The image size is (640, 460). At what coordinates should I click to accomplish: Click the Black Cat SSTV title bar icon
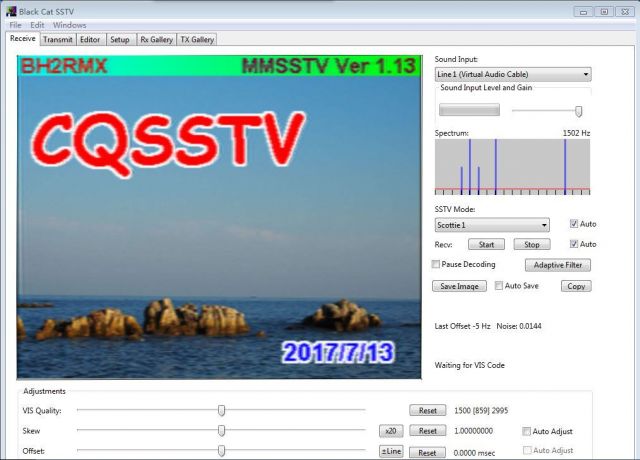(x=11, y=11)
